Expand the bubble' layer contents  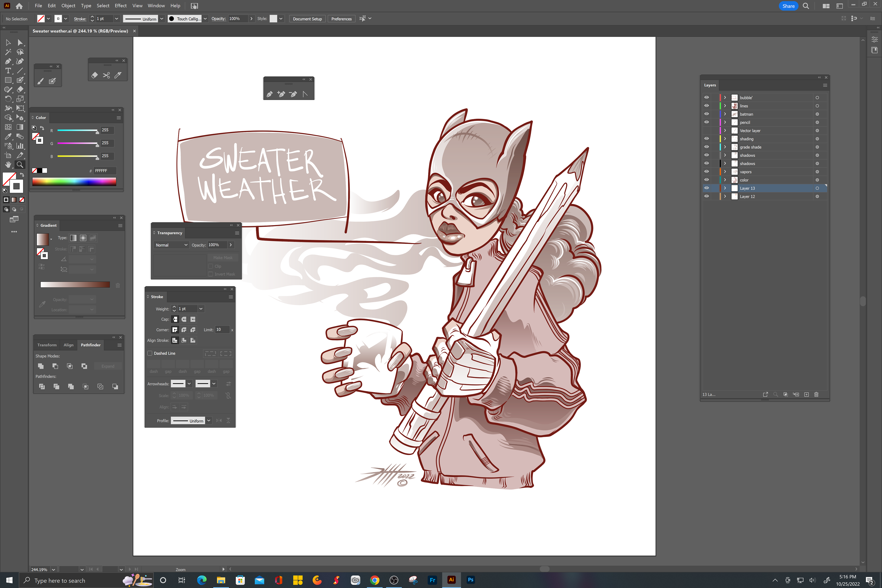point(725,97)
